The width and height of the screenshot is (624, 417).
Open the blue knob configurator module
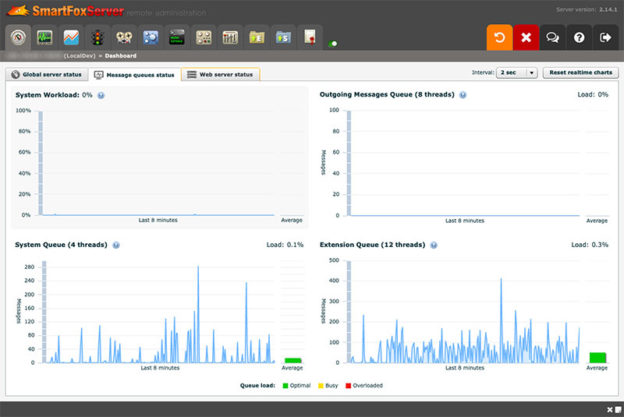tap(150, 37)
